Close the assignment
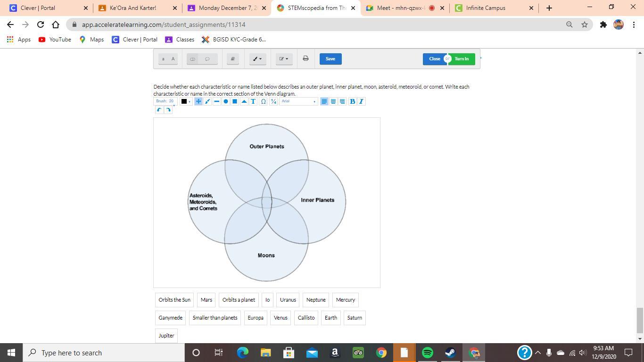Viewport: 644px width, 362px height. click(434, 59)
